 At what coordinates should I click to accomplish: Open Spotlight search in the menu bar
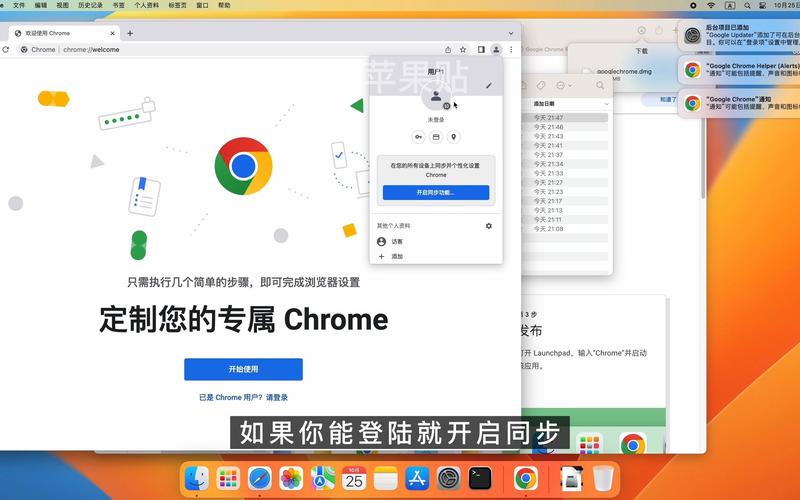point(747,5)
